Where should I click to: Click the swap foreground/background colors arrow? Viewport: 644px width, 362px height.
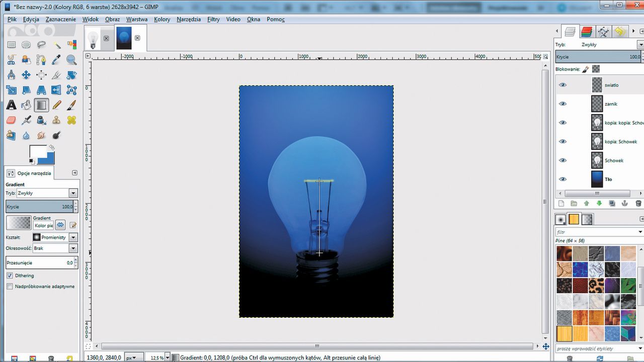(x=51, y=148)
